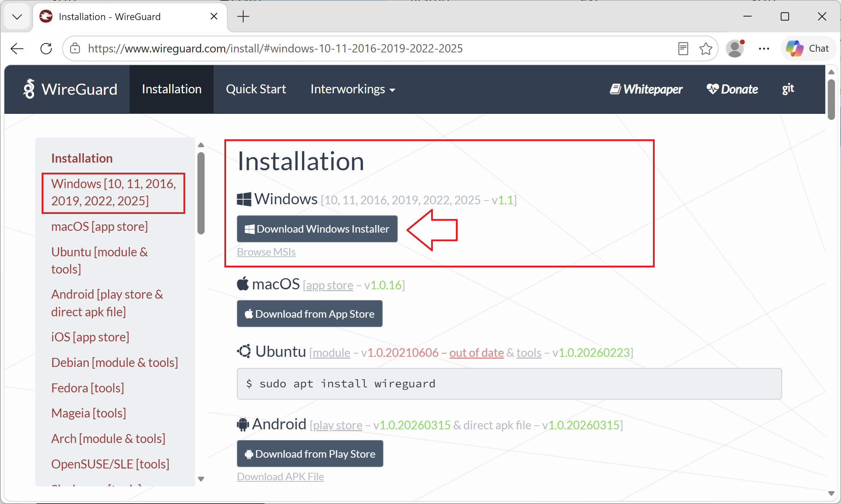841x504 pixels.
Task: Click the browser back arrow
Action: (x=17, y=48)
